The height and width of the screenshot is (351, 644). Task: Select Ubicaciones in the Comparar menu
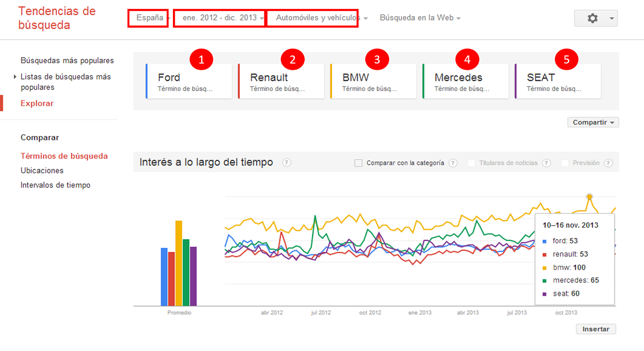coord(42,171)
